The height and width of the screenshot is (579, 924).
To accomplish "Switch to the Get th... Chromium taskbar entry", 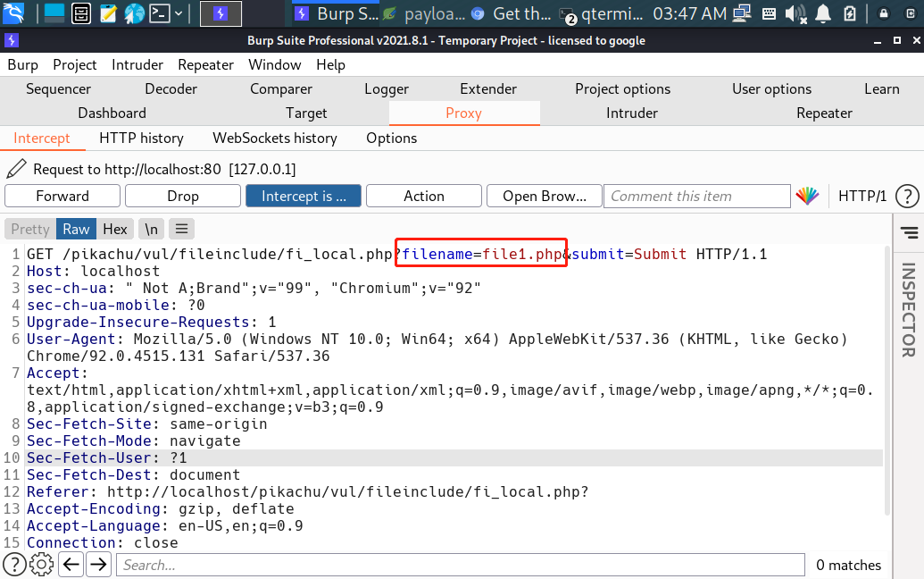I will click(512, 13).
